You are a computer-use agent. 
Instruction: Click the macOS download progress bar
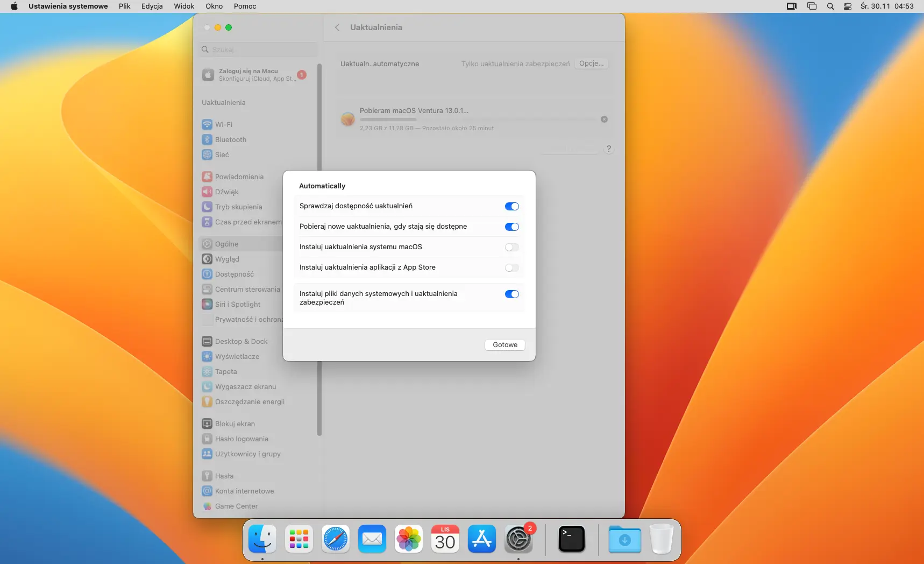(478, 119)
